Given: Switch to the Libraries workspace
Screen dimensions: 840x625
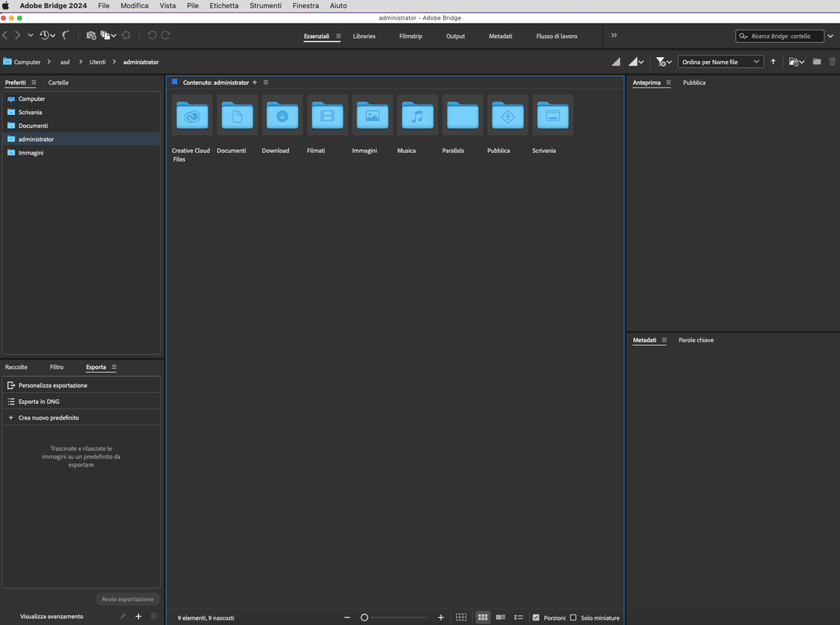Looking at the screenshot, I should point(364,37).
